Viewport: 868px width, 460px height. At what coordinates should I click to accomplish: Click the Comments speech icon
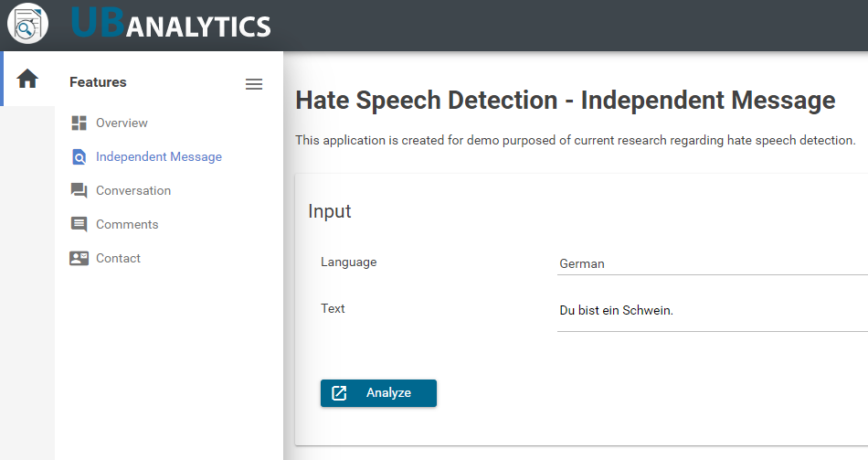(x=79, y=224)
